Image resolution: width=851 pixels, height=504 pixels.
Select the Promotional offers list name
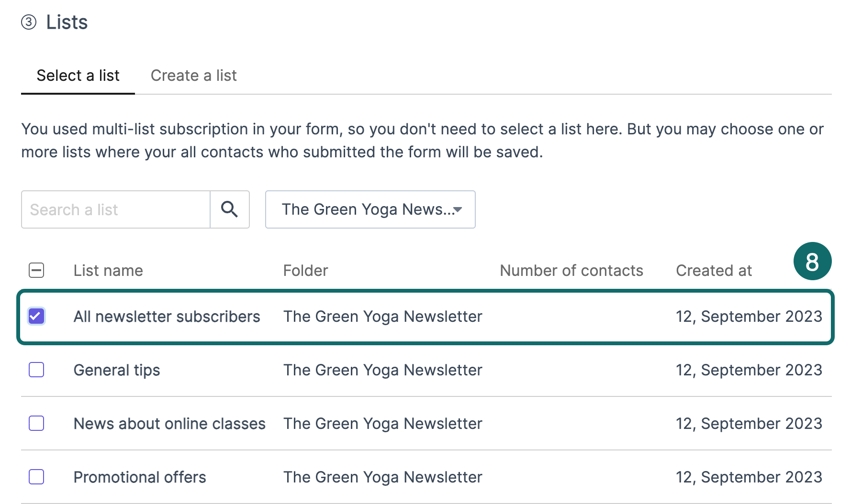140,477
